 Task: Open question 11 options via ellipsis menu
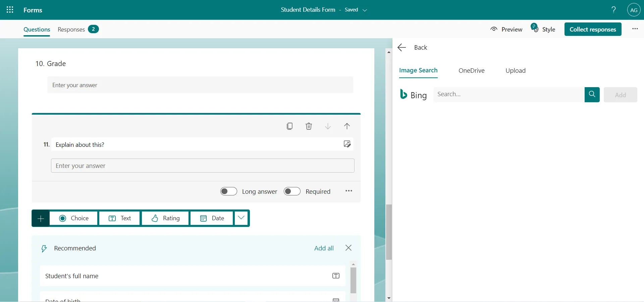[x=348, y=191]
